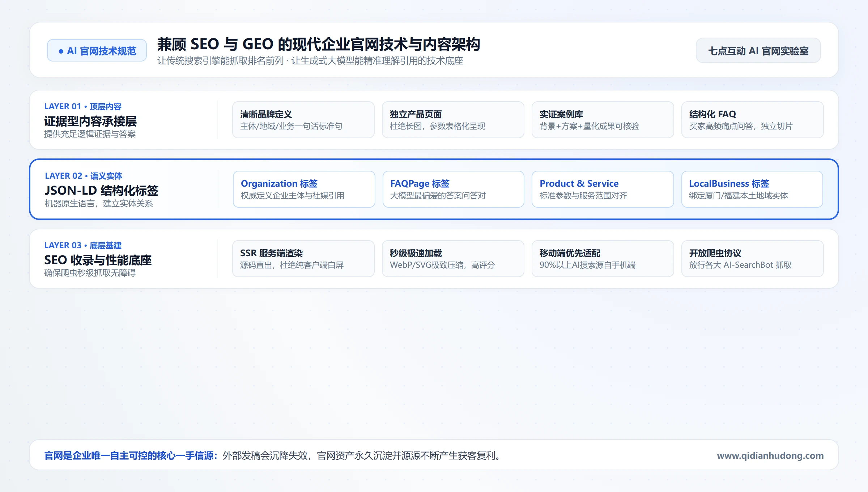Click the 实证案例库 card
The height and width of the screenshot is (492, 868).
click(603, 120)
